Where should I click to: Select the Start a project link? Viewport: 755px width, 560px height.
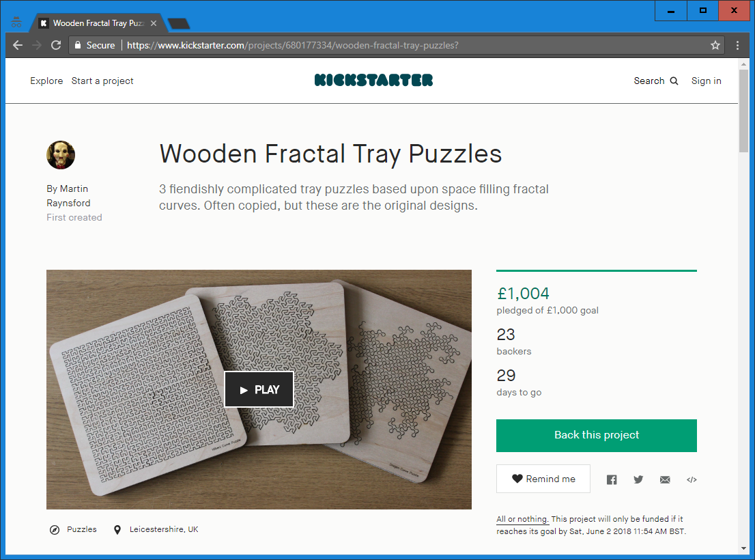102,81
